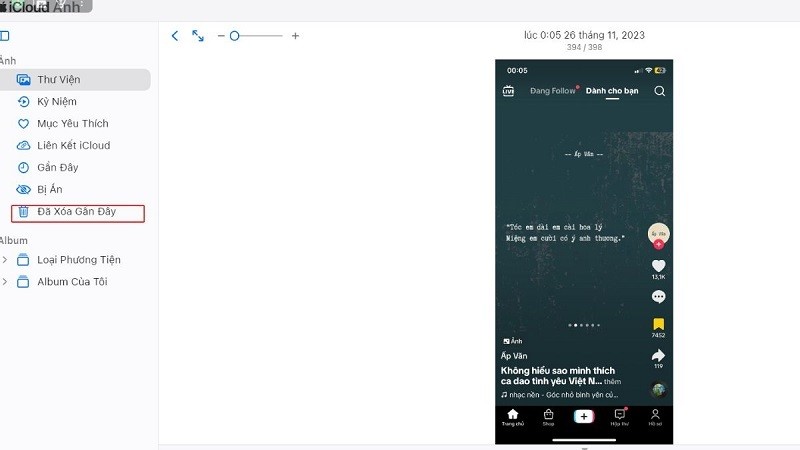Click the fullscreen expand arrows icon

click(198, 36)
